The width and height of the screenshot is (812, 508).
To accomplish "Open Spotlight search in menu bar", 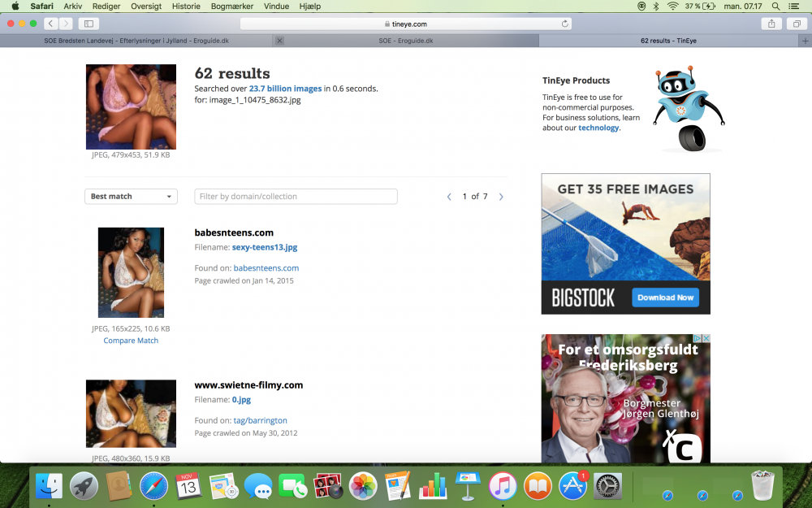I will [x=775, y=7].
